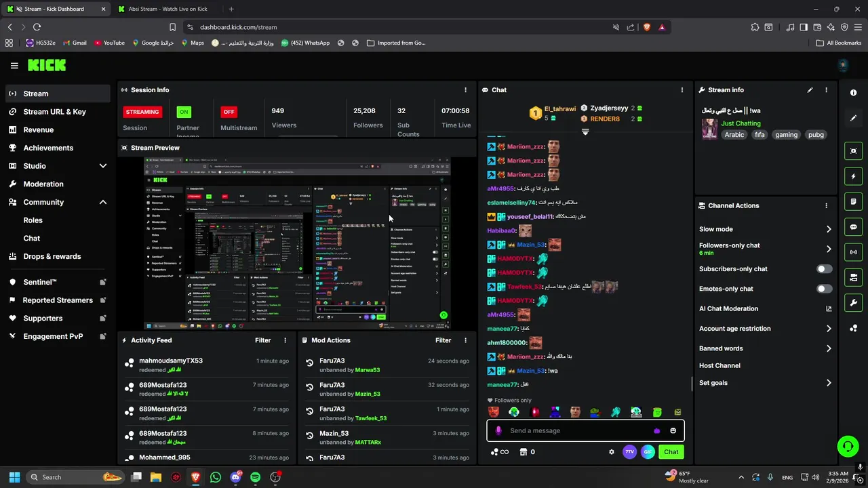Open Mod Actions Filter dropdown
The image size is (868, 488).
443,340
